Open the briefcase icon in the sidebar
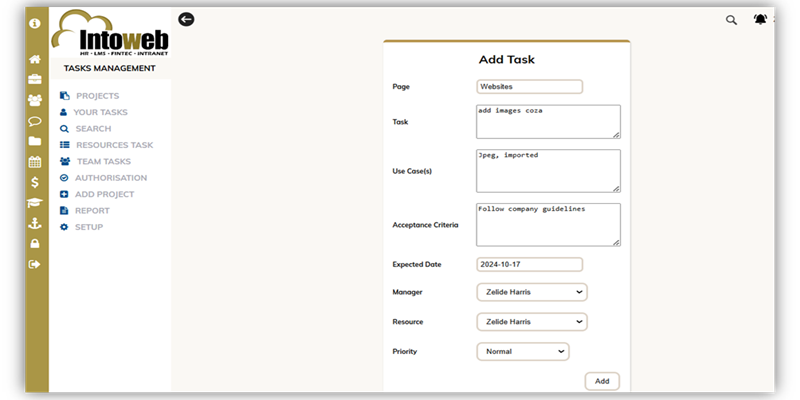 pos(35,79)
